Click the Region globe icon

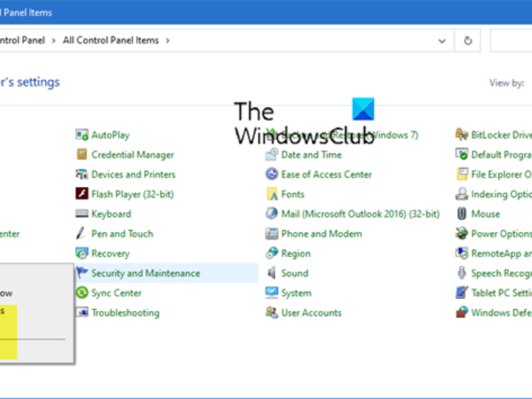click(x=271, y=254)
